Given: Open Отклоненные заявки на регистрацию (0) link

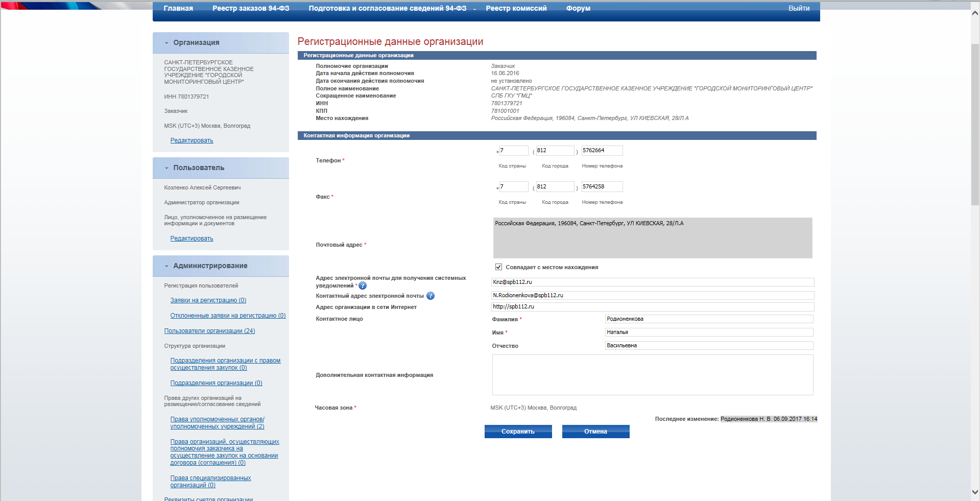Looking at the screenshot, I should click(228, 316).
